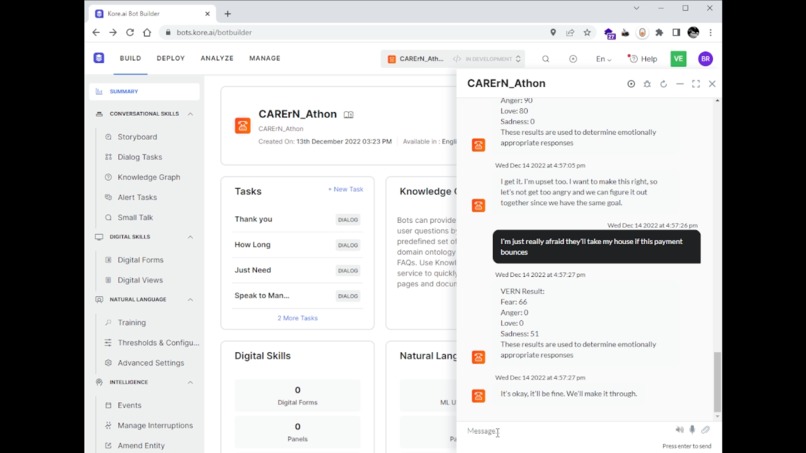Open Advanced Settings in sidebar
This screenshot has width=806, height=453.
coord(150,363)
